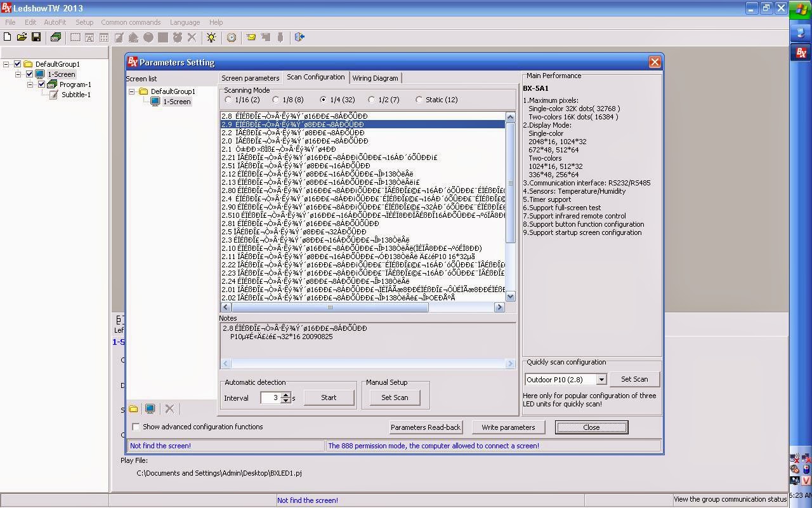Collapse the Program-1 node in main tree
Screen dimensions: 812x508
[x=30, y=84]
